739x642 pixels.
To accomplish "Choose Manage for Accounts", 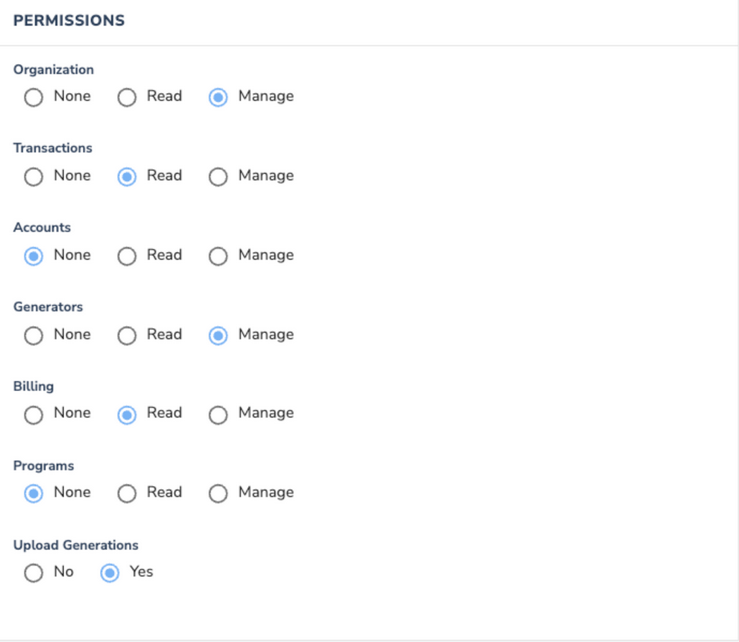I will [x=218, y=256].
